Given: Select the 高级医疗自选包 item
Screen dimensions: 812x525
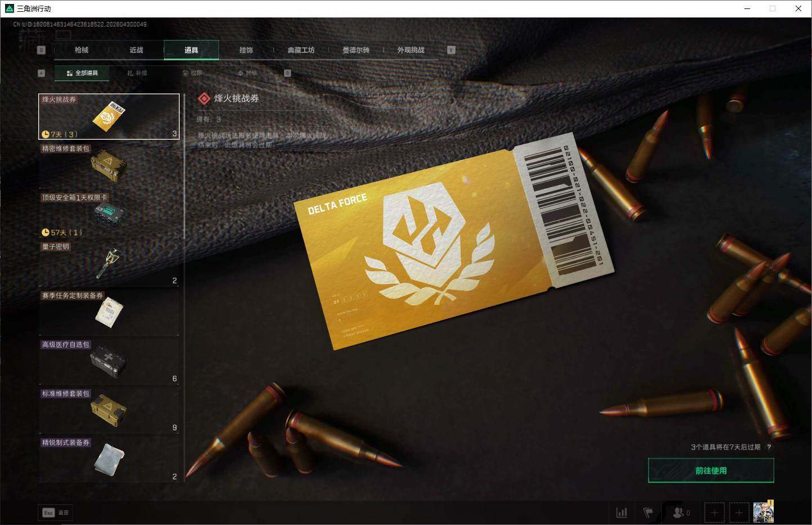Looking at the screenshot, I should click(109, 362).
